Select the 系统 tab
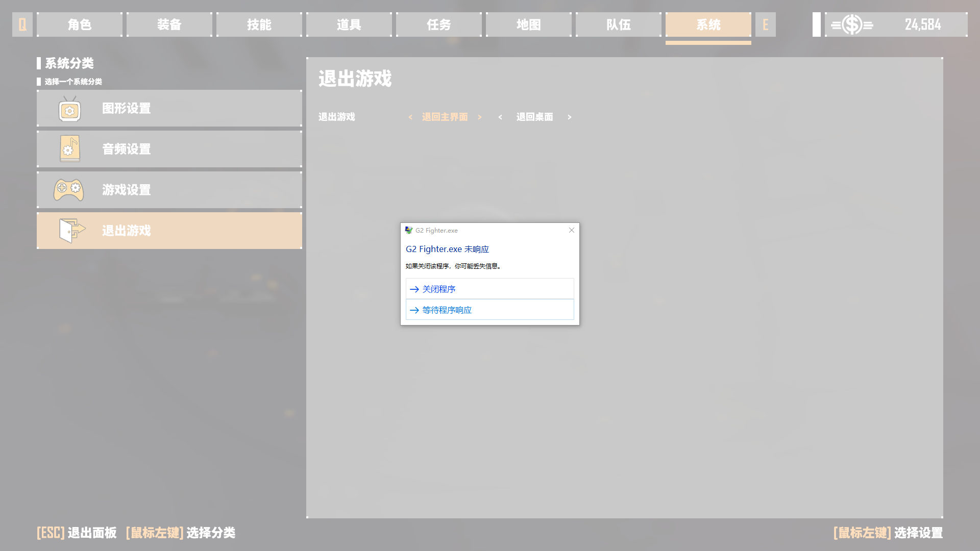The width and height of the screenshot is (980, 551). pos(708,24)
